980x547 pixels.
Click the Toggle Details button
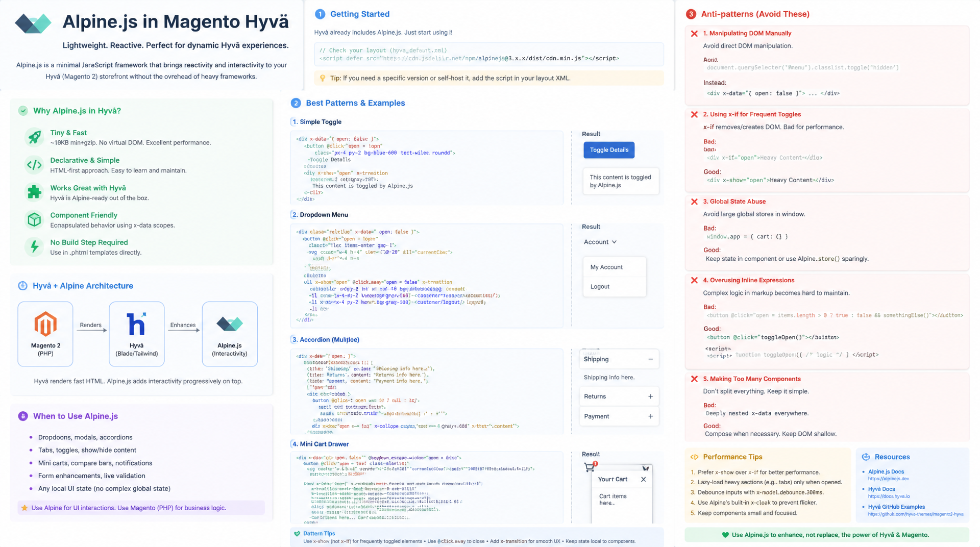pos(609,150)
